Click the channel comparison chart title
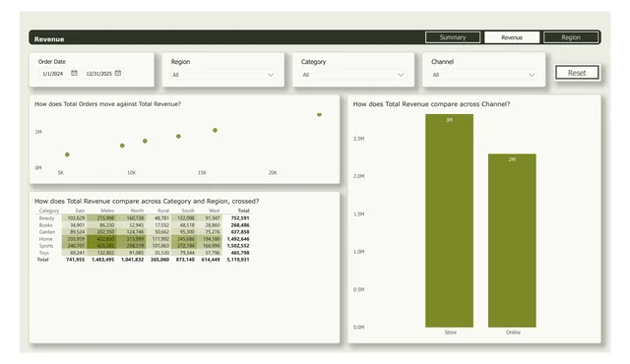The image size is (630, 364). pyautogui.click(x=431, y=104)
